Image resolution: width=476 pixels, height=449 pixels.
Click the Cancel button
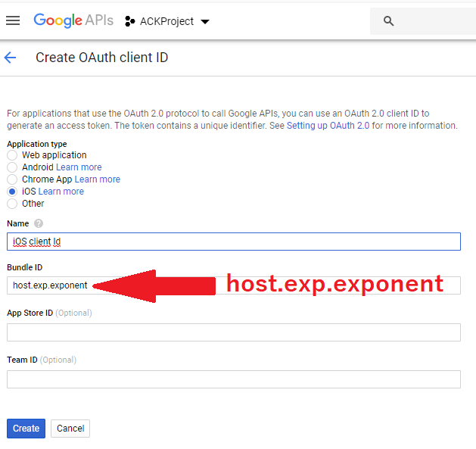coord(70,429)
